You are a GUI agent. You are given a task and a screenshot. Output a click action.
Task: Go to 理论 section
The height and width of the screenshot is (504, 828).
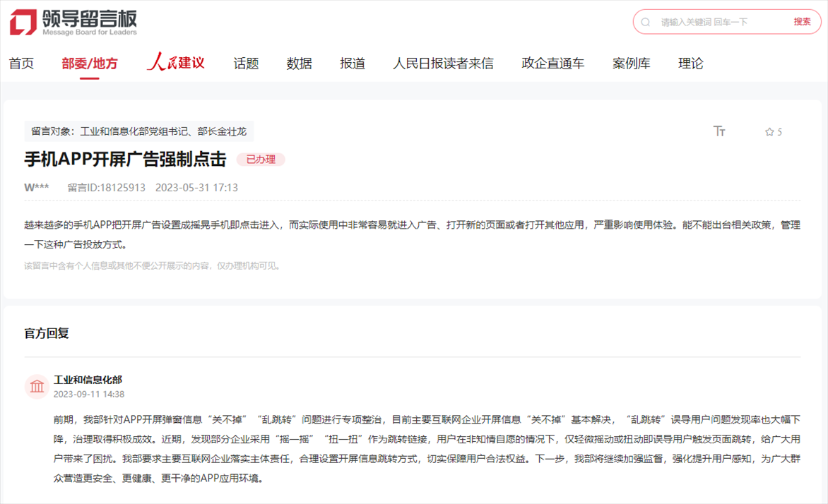click(x=690, y=64)
